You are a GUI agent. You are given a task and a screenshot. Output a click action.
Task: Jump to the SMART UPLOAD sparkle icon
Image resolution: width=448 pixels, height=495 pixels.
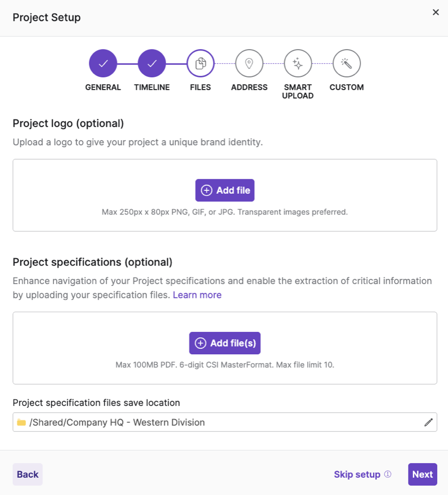(298, 63)
